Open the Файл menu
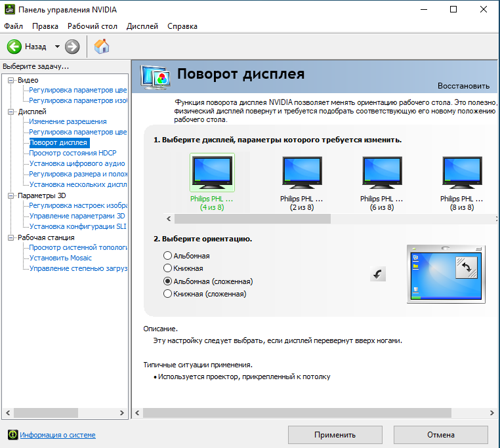 (x=13, y=26)
